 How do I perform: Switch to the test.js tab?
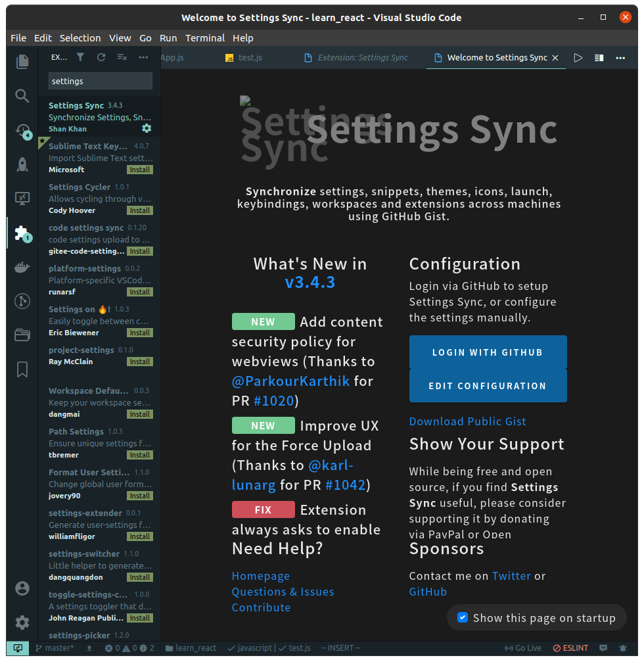click(244, 58)
